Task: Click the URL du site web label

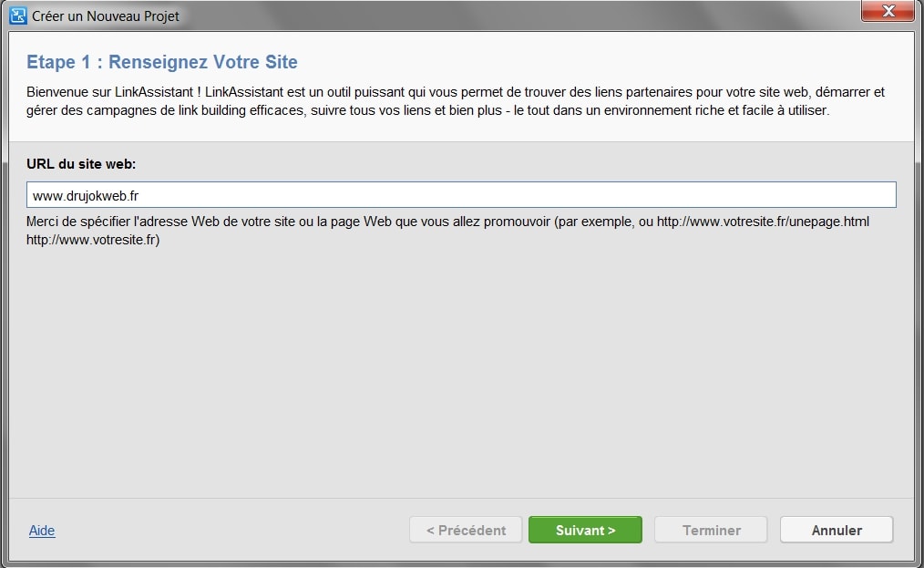Action: [81, 164]
